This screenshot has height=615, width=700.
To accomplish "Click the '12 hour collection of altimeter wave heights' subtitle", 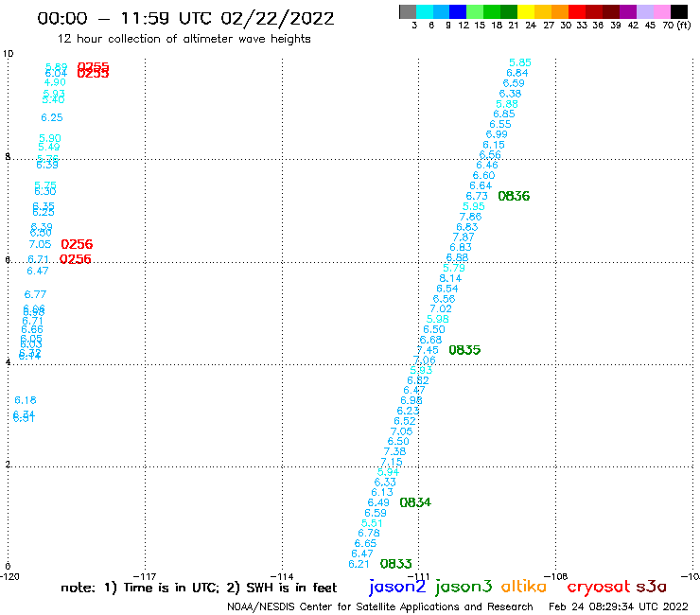I will click(x=184, y=39).
